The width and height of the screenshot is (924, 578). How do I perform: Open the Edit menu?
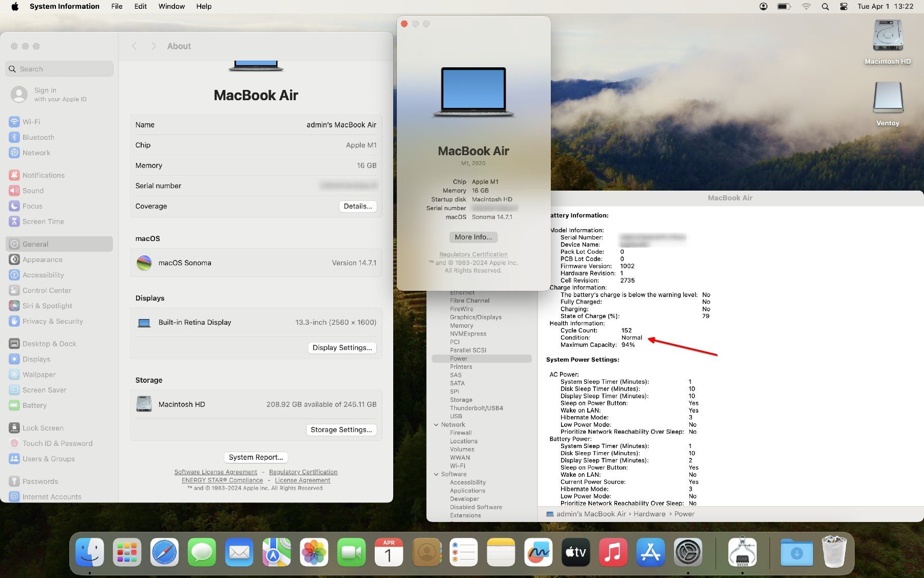point(141,7)
